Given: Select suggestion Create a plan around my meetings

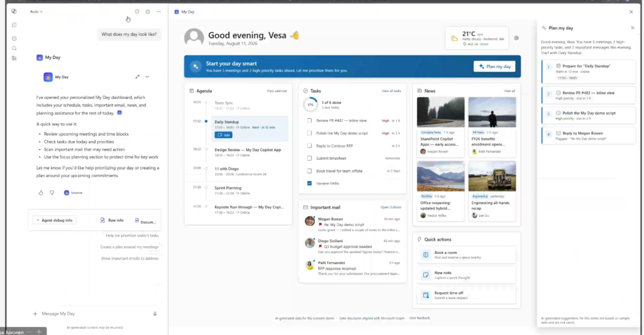Looking at the screenshot, I should (x=130, y=247).
